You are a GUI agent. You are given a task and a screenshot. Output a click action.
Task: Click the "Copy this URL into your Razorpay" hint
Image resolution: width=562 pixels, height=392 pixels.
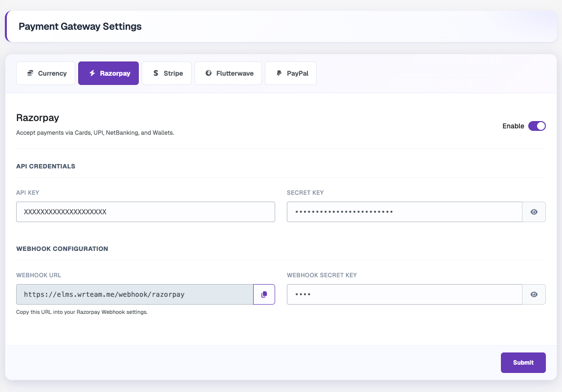click(82, 312)
